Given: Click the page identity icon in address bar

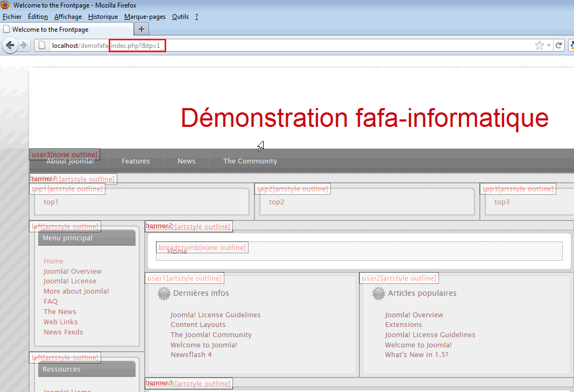Looking at the screenshot, I should [42, 45].
